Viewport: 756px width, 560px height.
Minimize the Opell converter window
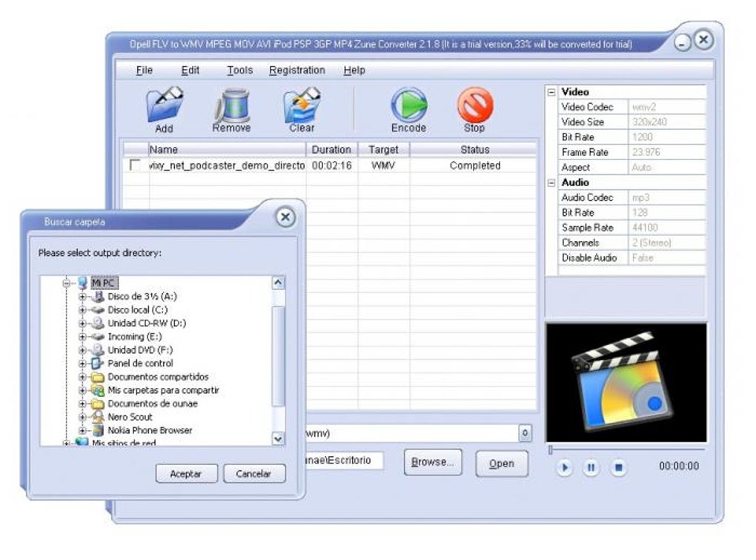[x=682, y=44]
